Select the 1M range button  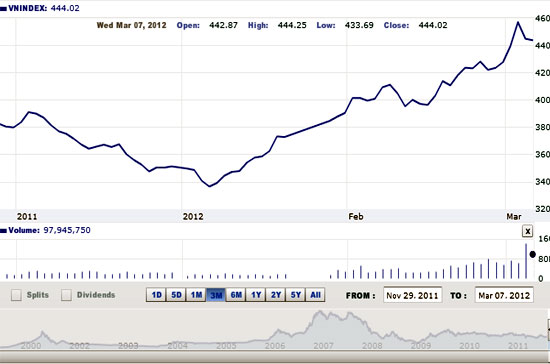pyautogui.click(x=196, y=295)
